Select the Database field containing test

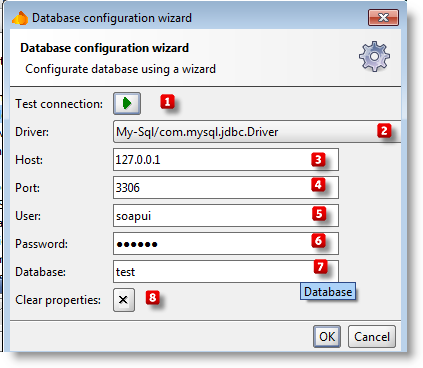226,272
